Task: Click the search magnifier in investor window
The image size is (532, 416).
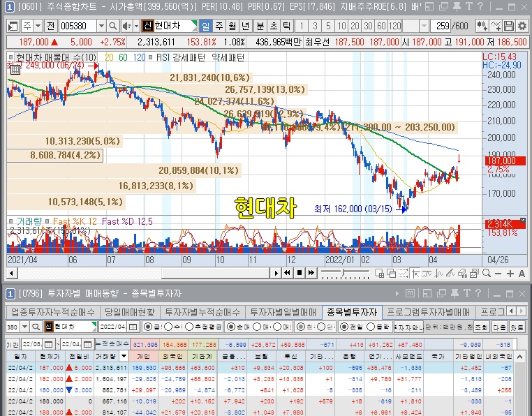Action: click(36, 327)
